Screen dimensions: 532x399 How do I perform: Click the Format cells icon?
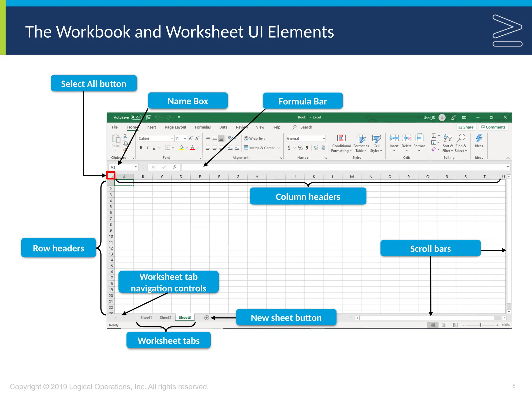point(419,138)
